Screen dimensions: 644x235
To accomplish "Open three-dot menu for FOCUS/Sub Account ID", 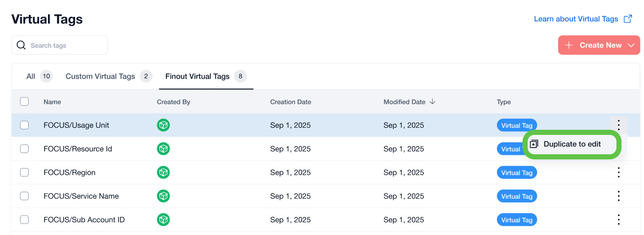I will pyautogui.click(x=618, y=220).
